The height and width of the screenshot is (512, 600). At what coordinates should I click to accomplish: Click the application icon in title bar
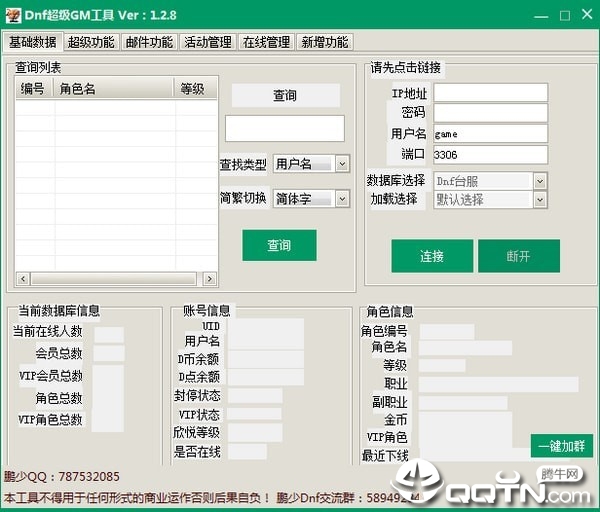coord(13,16)
